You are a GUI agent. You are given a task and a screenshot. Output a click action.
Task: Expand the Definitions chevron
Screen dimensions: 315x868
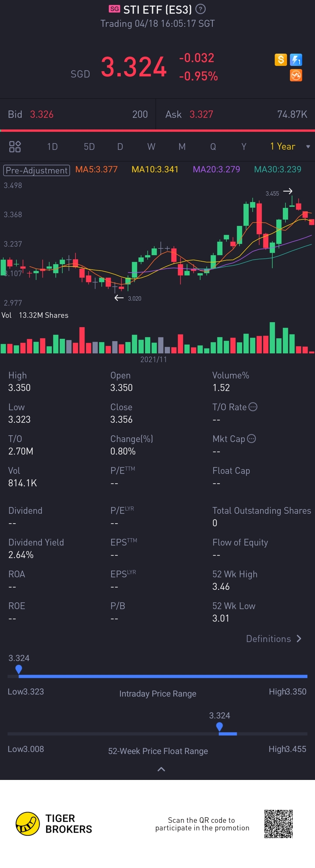299,639
